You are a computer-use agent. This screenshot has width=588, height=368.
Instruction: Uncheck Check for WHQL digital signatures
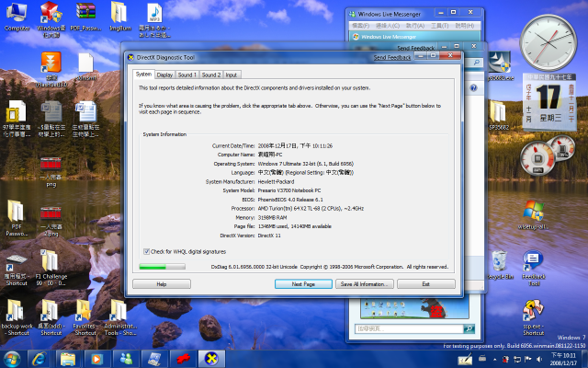(147, 251)
